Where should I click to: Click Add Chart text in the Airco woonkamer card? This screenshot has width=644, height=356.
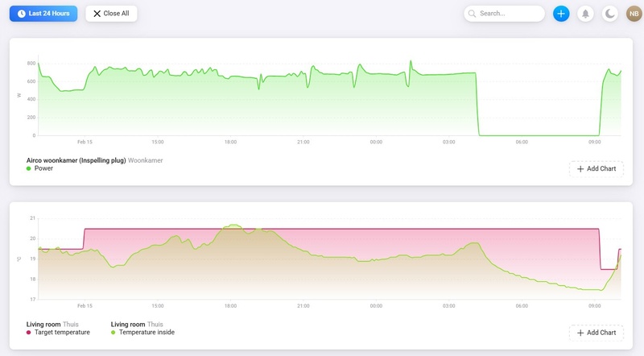(x=601, y=168)
